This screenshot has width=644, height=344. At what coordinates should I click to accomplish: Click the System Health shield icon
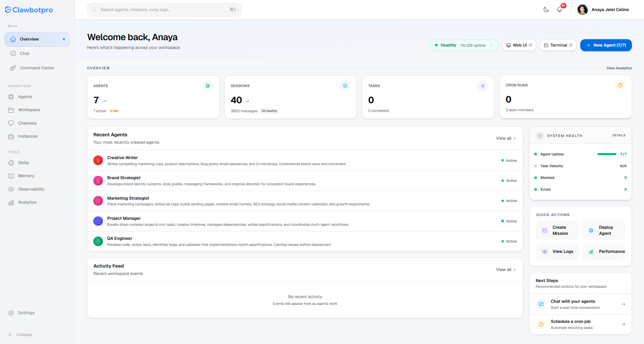coord(540,136)
